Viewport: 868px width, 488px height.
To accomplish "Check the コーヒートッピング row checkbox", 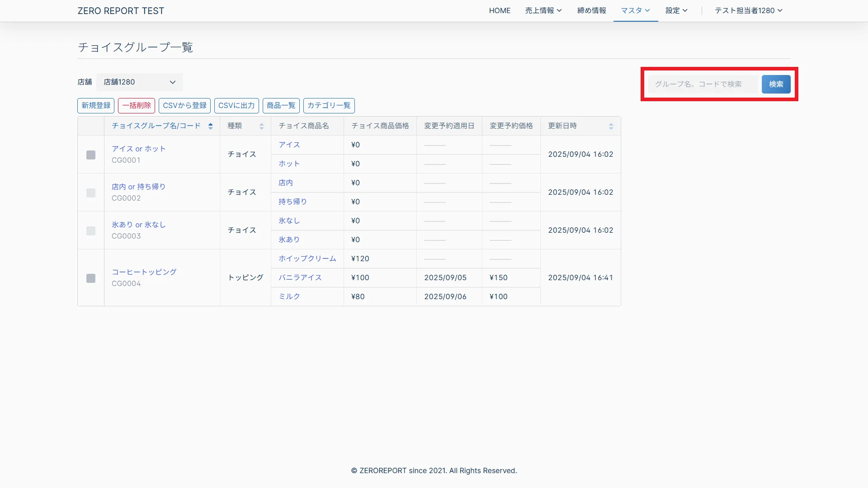I will point(91,278).
